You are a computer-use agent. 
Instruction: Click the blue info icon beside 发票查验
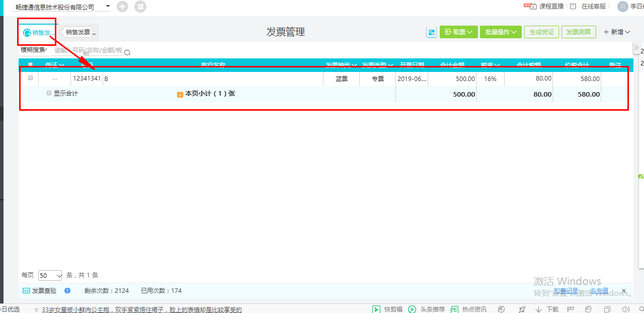click(67, 290)
